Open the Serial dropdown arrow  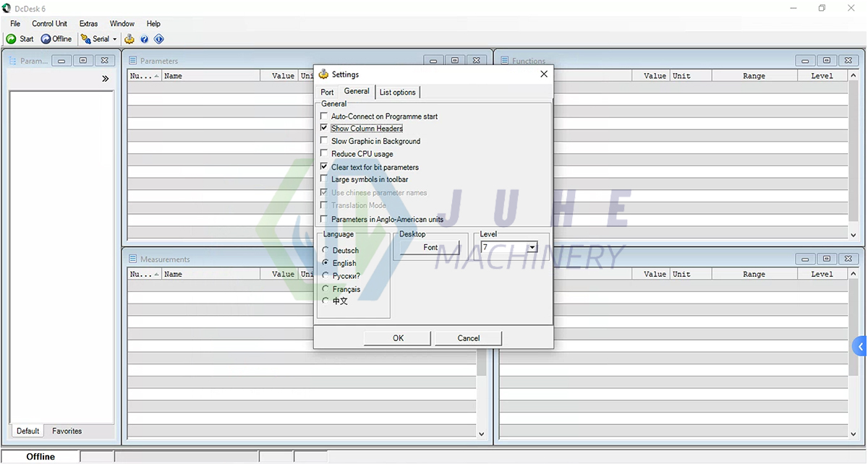(114, 39)
